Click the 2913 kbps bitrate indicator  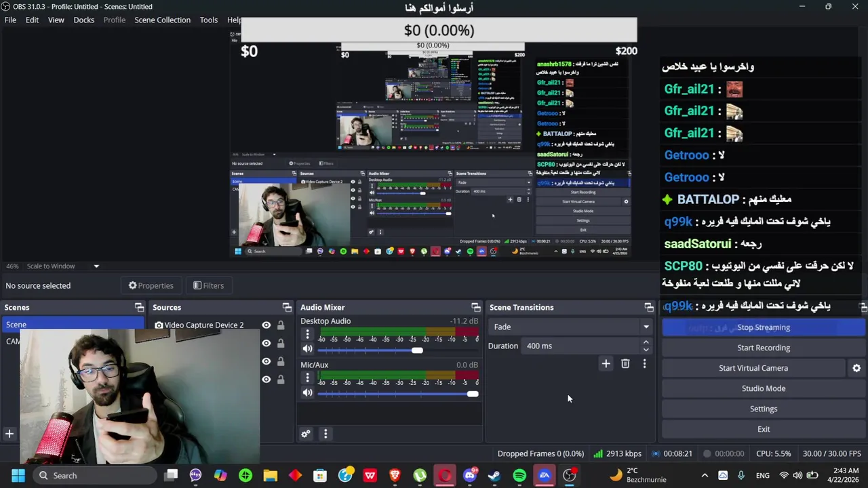pyautogui.click(x=617, y=453)
